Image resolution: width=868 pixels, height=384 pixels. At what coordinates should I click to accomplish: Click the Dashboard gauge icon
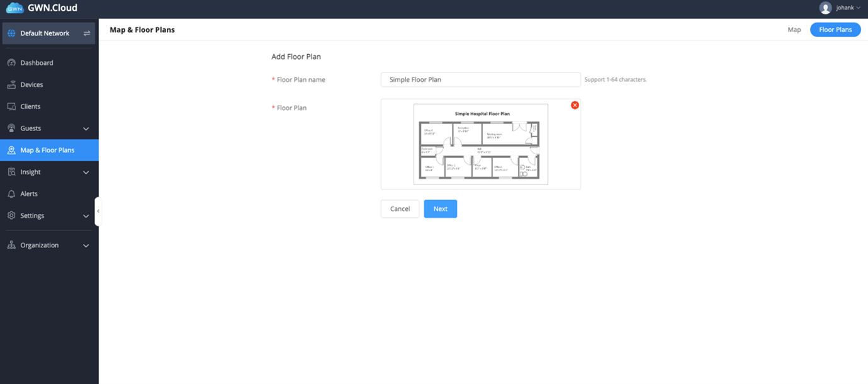tap(11, 63)
